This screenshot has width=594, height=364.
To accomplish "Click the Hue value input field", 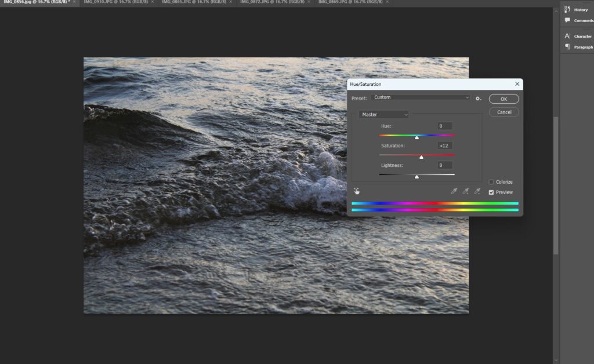I will (x=445, y=126).
